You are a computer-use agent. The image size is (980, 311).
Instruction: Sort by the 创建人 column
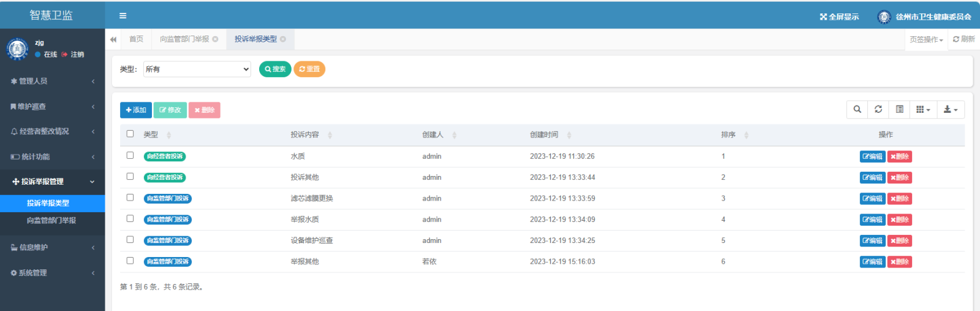tap(454, 135)
